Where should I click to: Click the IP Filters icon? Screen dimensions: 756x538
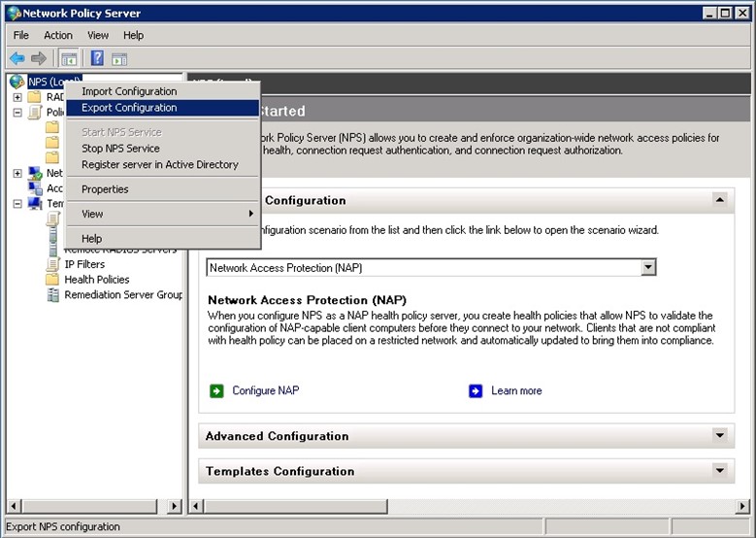click(52, 264)
